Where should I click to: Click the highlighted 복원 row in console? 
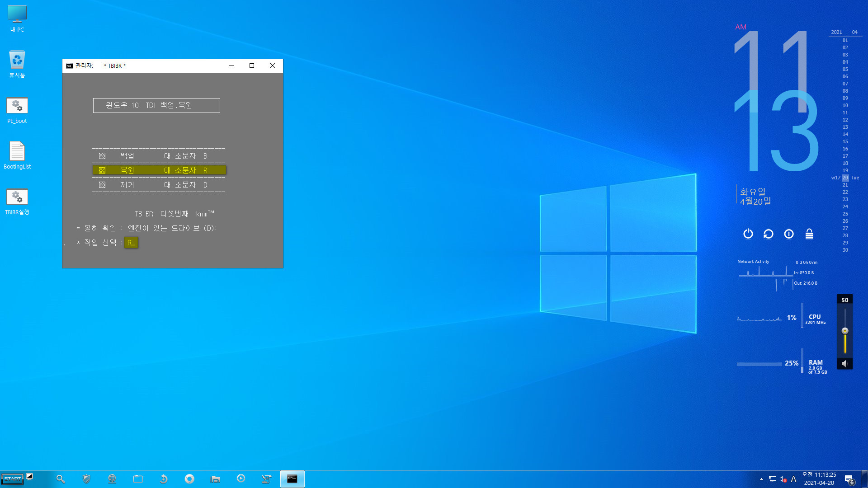159,170
